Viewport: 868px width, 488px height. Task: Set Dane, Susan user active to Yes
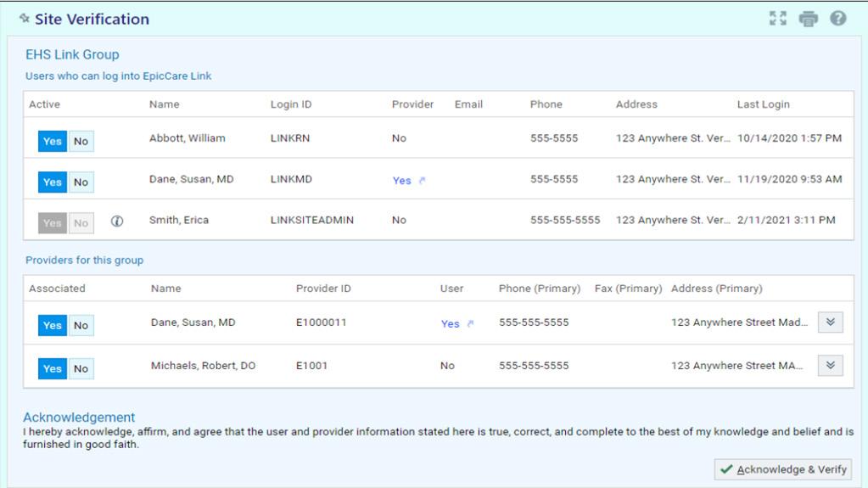pyautogui.click(x=53, y=182)
